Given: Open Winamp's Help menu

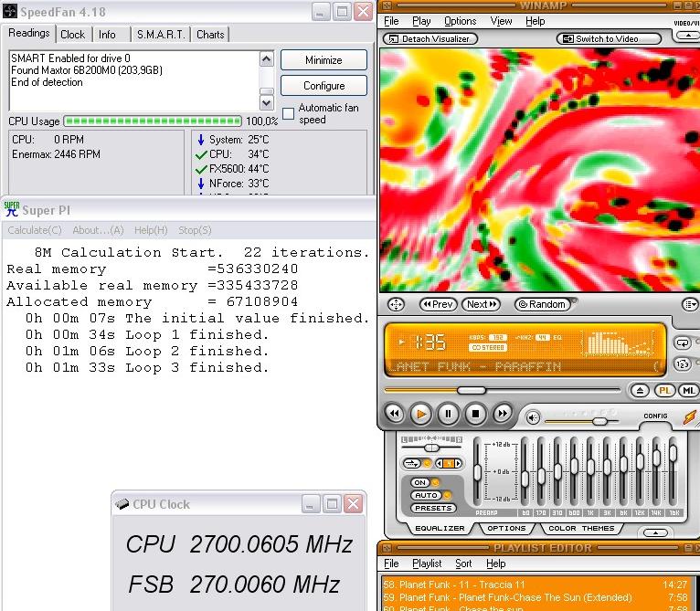Looking at the screenshot, I should (535, 21).
